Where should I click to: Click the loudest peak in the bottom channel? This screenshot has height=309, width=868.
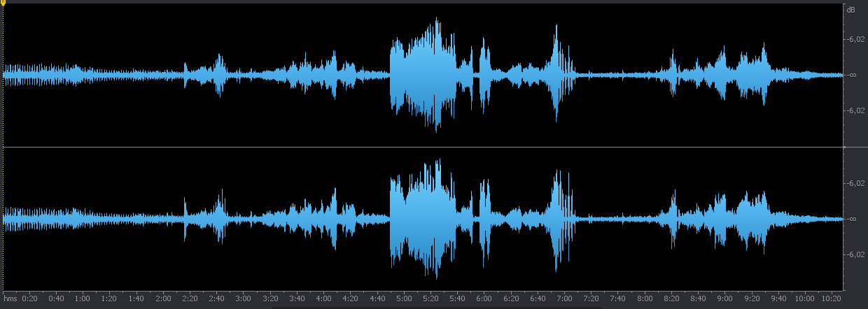pos(437,162)
